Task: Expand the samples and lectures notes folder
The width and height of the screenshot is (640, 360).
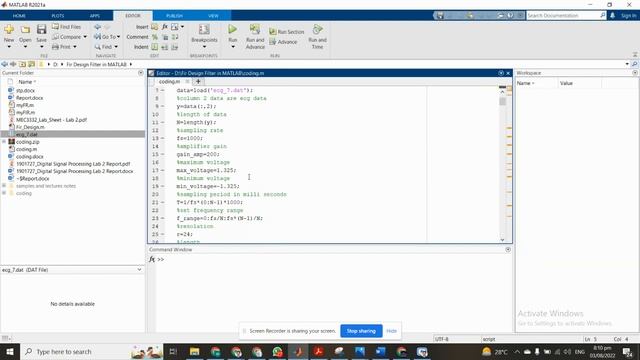Action: pos(4,186)
